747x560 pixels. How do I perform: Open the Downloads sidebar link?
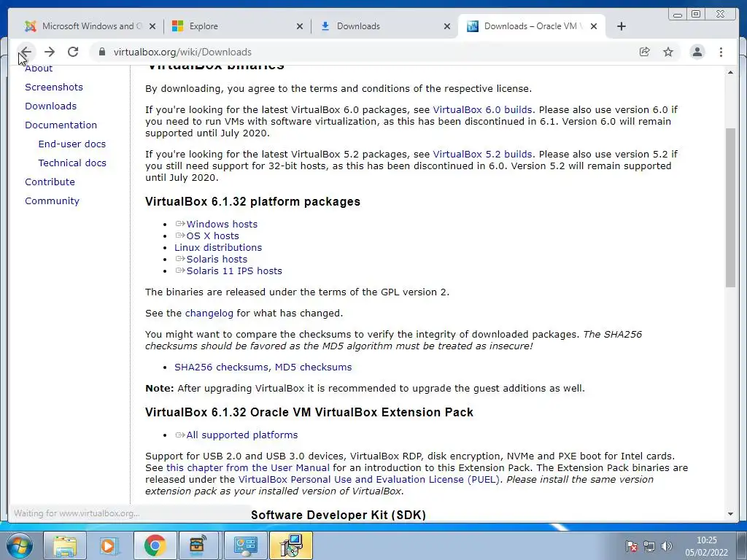[50, 106]
